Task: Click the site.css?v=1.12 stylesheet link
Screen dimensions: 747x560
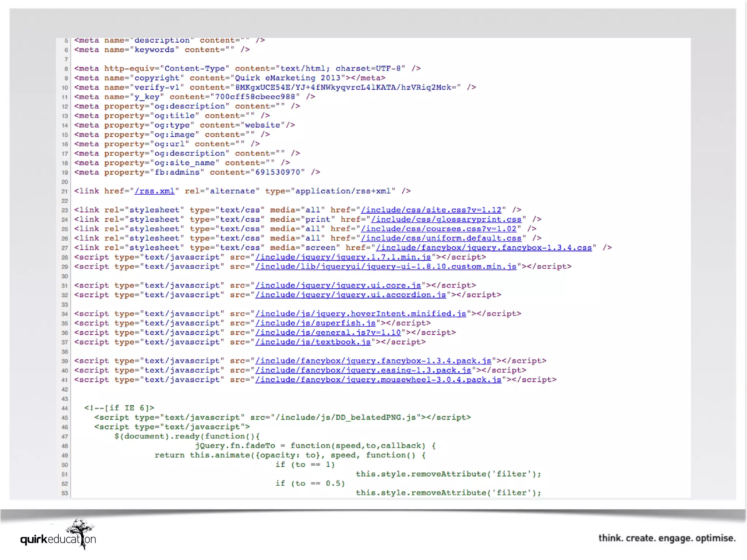Action: [431, 210]
